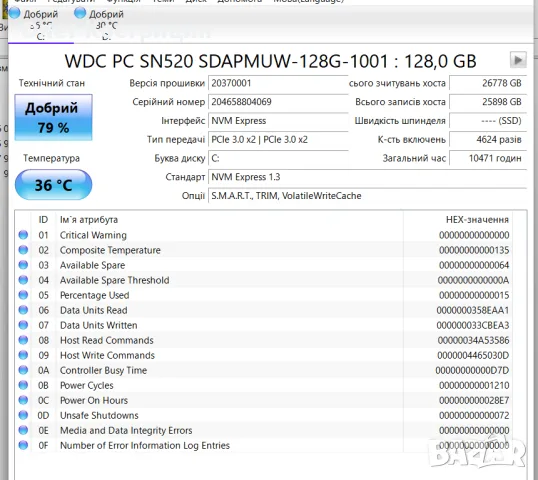Click the serial number field 204658804069
The width and height of the screenshot is (538, 480).
point(278,102)
